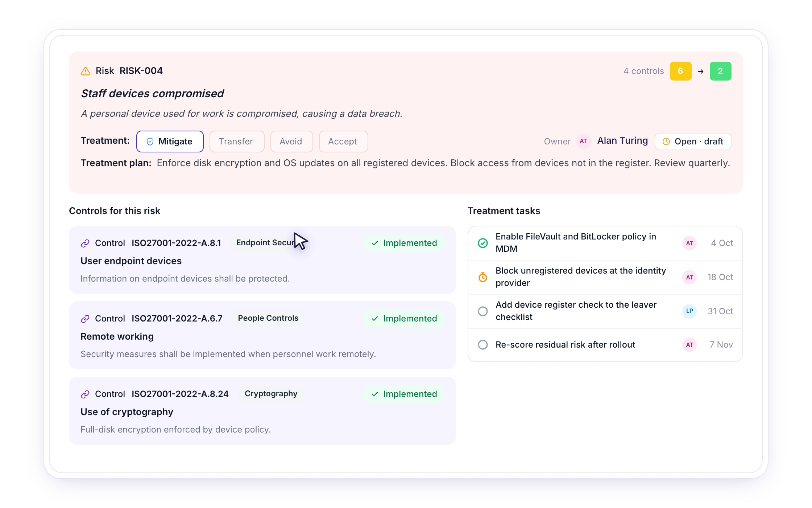This screenshot has height=508, width=812.
Task: Check the Re-score residual risk task circle
Action: (x=483, y=345)
